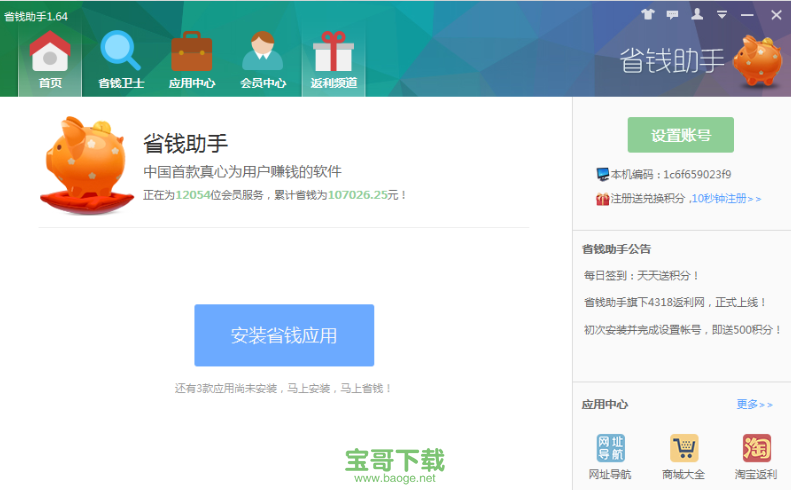Screen dimensions: 791x490
Task: Minimize the 省钱助手 window
Action: point(747,15)
